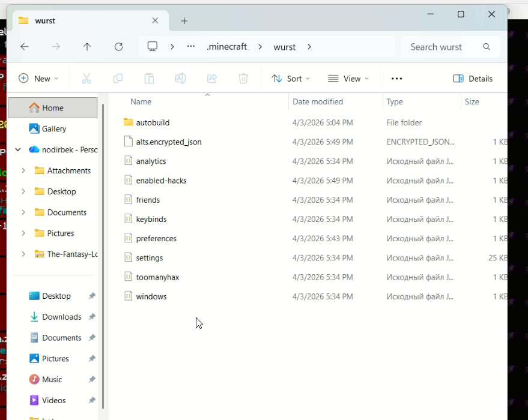Click the search magnifier icon
This screenshot has height=420, width=528.
(x=487, y=47)
